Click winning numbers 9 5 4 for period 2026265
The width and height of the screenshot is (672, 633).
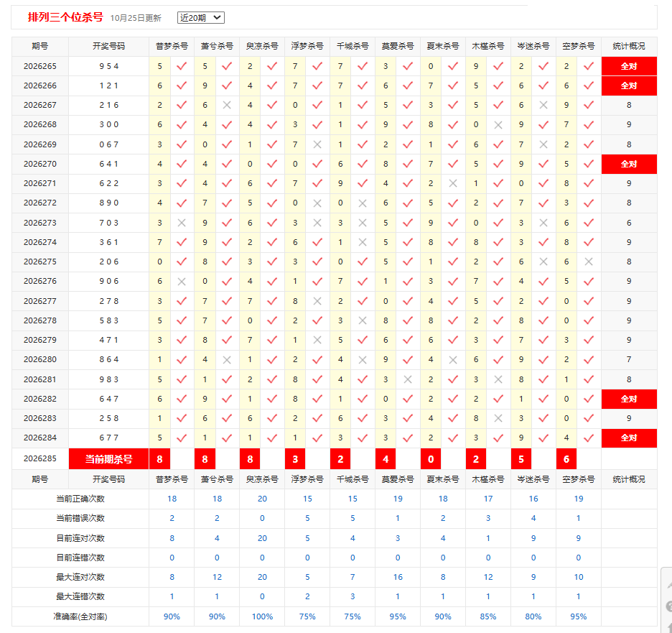coord(109,66)
